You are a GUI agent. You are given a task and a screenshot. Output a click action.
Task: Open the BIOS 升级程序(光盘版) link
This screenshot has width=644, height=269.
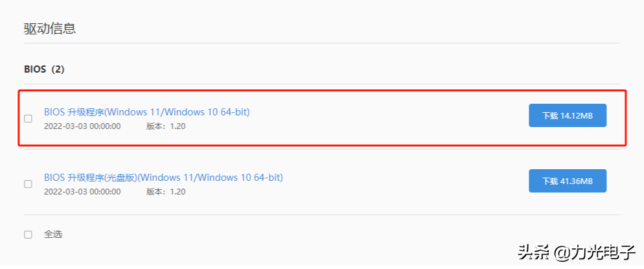(163, 178)
